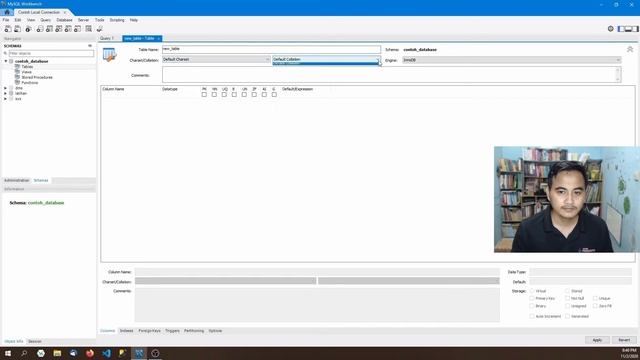Open the column charset dropdown in details
The height and width of the screenshot is (360, 640).
point(225,281)
